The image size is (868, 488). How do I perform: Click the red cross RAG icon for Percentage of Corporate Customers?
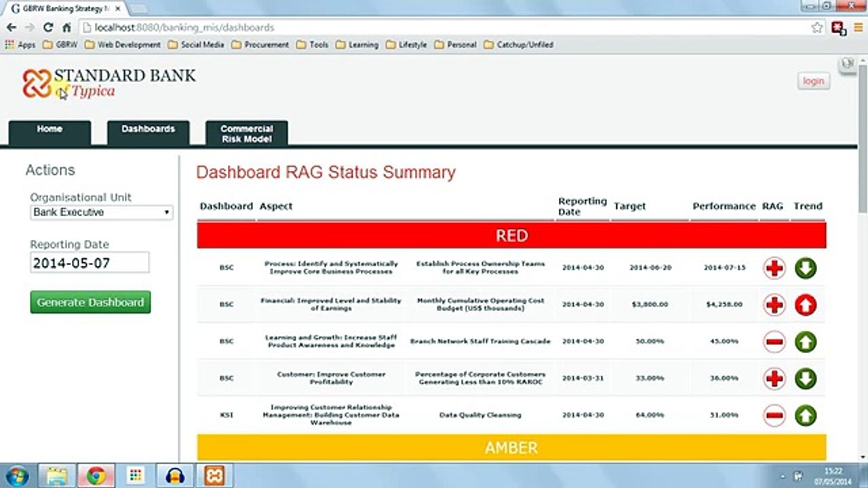(x=774, y=378)
